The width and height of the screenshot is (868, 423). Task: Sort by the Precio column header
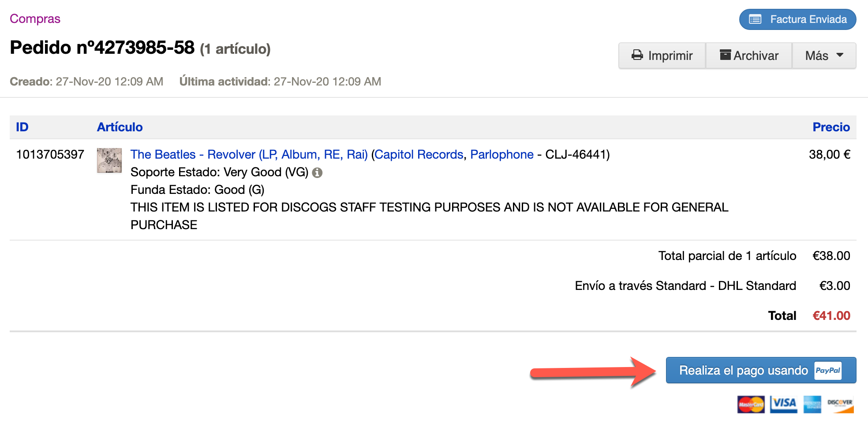[831, 127]
